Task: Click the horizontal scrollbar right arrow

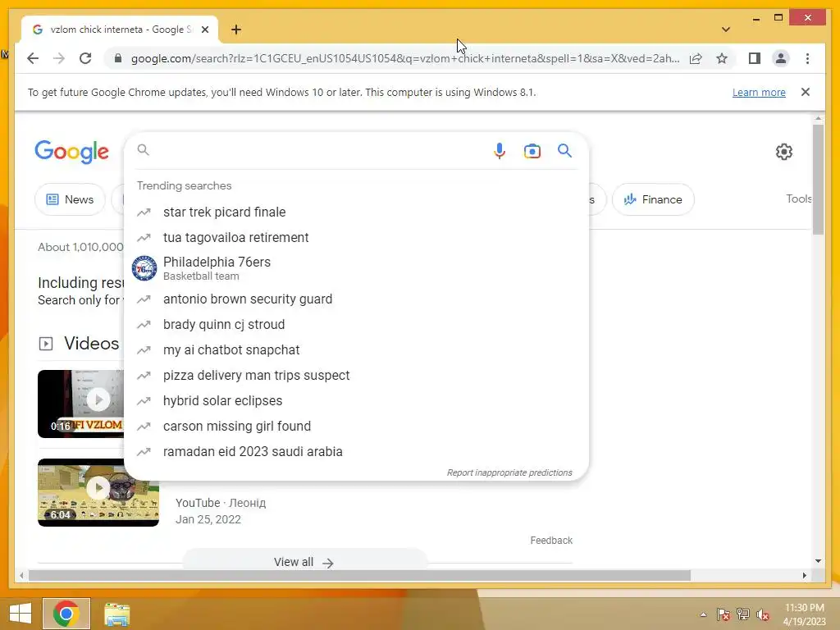Action: 805,575
